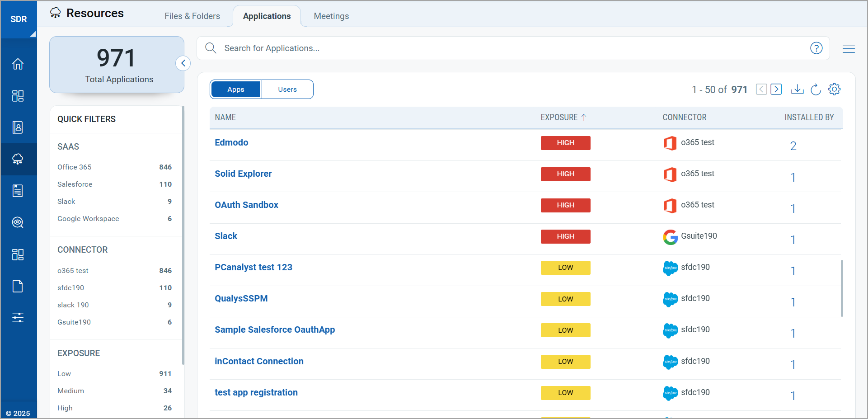Click the table vertical scrollbar
Viewport: 868px width, 419px height.
[x=842, y=288]
